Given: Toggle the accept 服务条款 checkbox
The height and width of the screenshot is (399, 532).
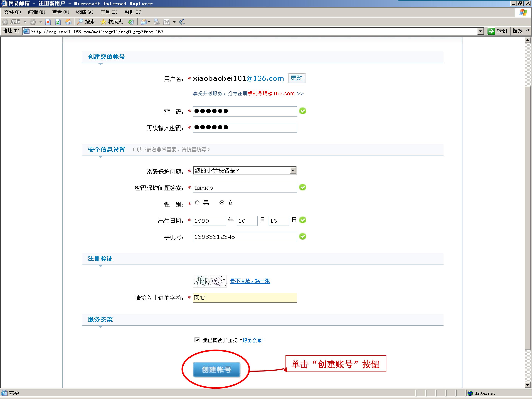Looking at the screenshot, I should tap(197, 340).
